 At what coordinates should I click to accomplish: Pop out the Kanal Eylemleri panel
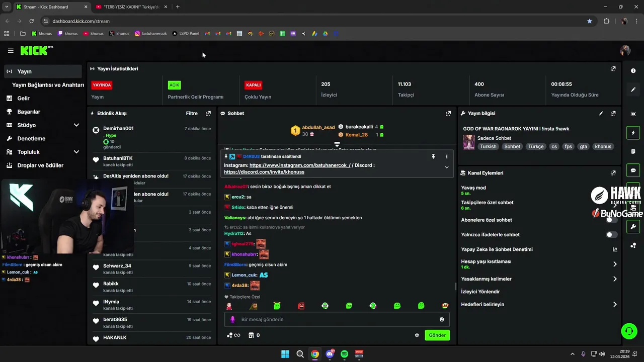pos(613,173)
